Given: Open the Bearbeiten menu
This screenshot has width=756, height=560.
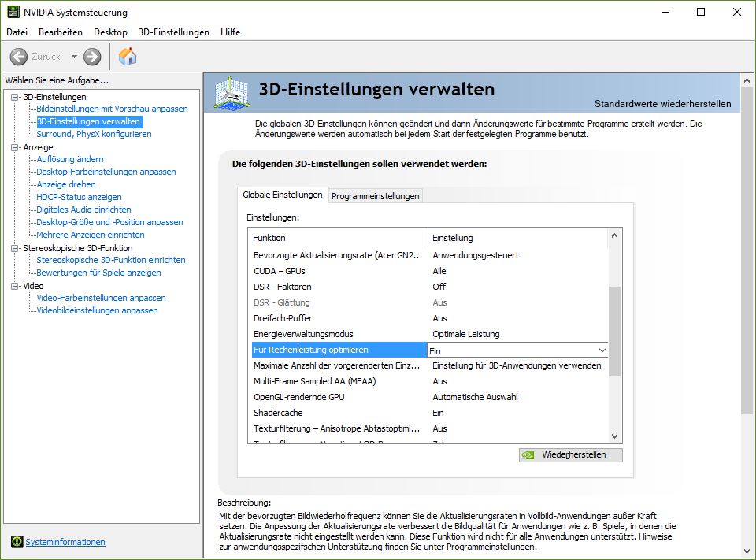Looking at the screenshot, I should pyautogui.click(x=61, y=32).
